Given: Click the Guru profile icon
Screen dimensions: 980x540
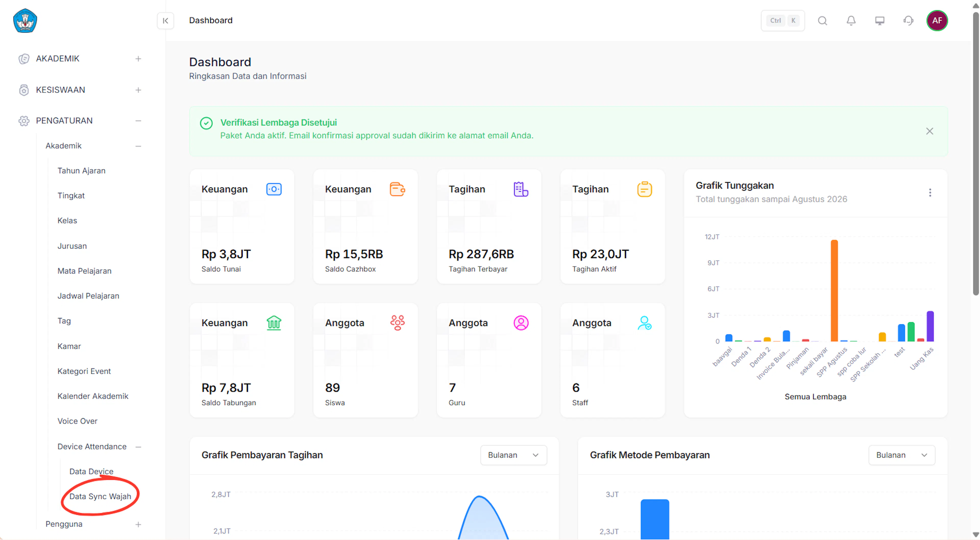Looking at the screenshot, I should point(521,323).
